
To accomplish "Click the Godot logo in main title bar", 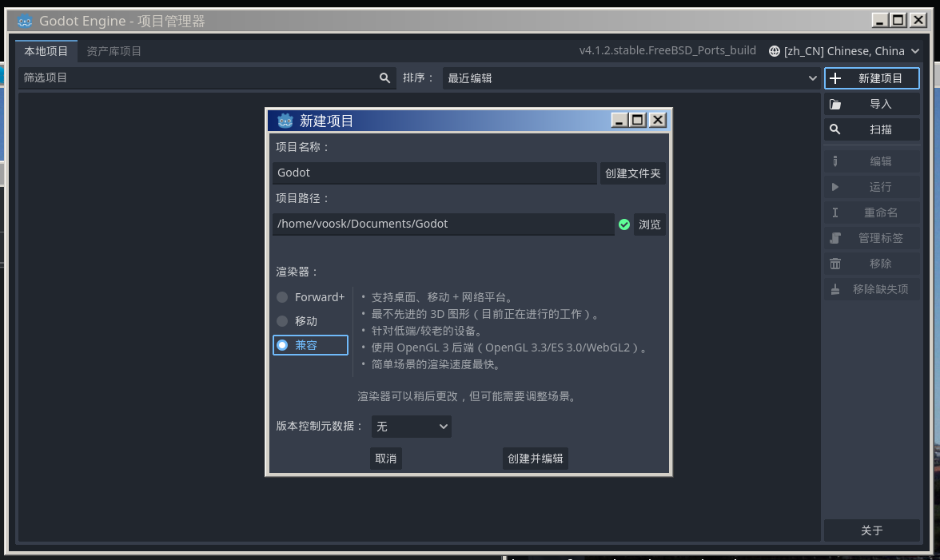I will (x=25, y=21).
